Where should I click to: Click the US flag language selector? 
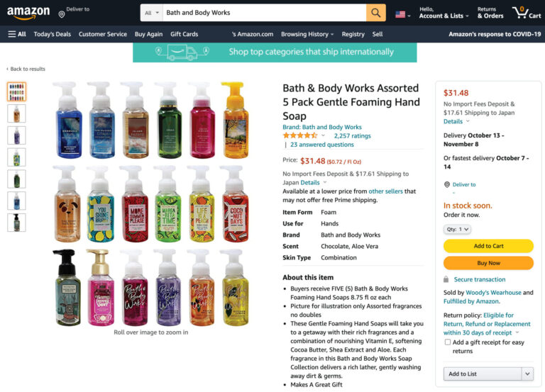401,13
